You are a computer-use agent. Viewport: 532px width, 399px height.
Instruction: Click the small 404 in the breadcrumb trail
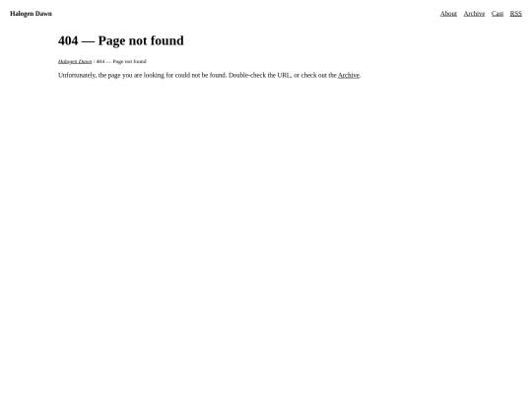coord(100,61)
